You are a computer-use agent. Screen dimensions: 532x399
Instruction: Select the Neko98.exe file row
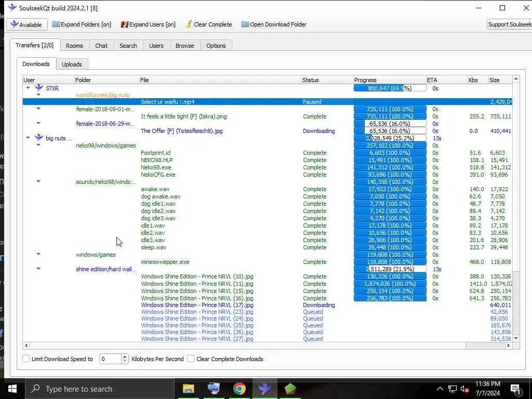pyautogui.click(x=268, y=167)
